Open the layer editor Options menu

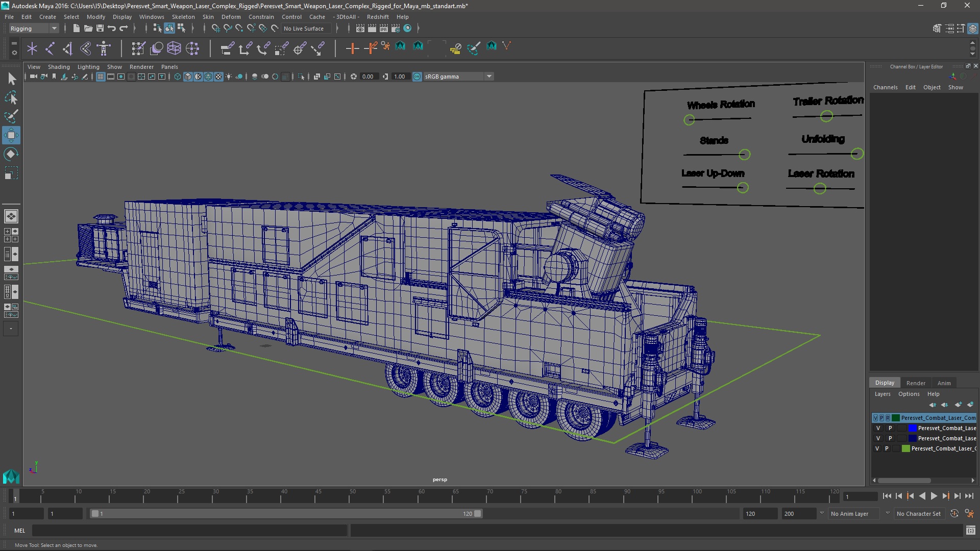coord(909,394)
